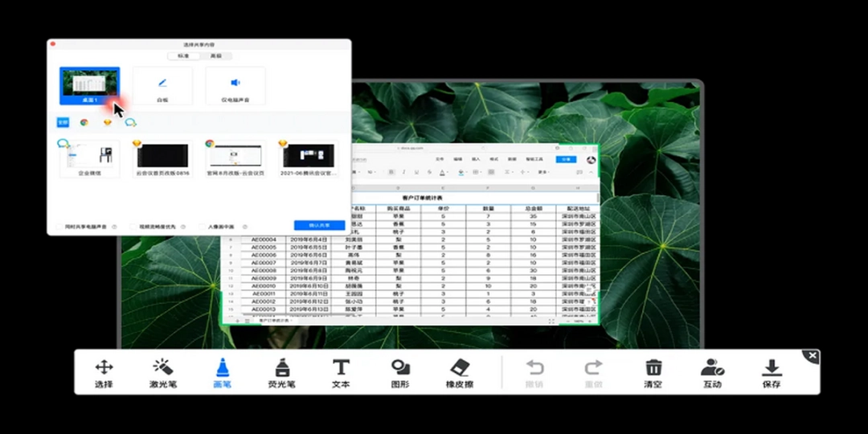The width and height of the screenshot is (868, 434).
Task: Pick the 企业微信 window thumbnail
Action: pos(90,158)
